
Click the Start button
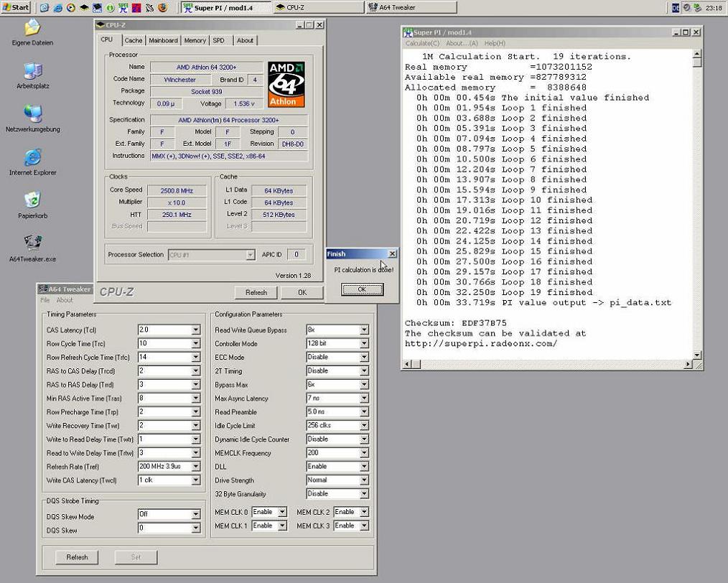coord(16,7)
